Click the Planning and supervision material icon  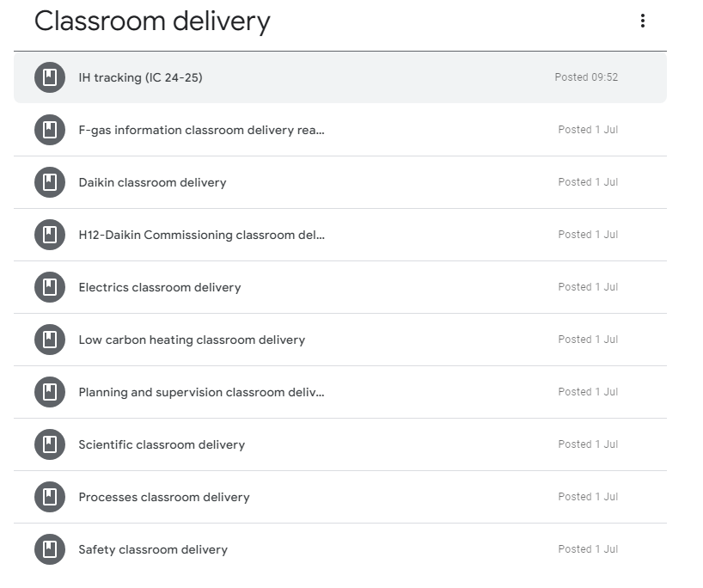click(x=50, y=392)
